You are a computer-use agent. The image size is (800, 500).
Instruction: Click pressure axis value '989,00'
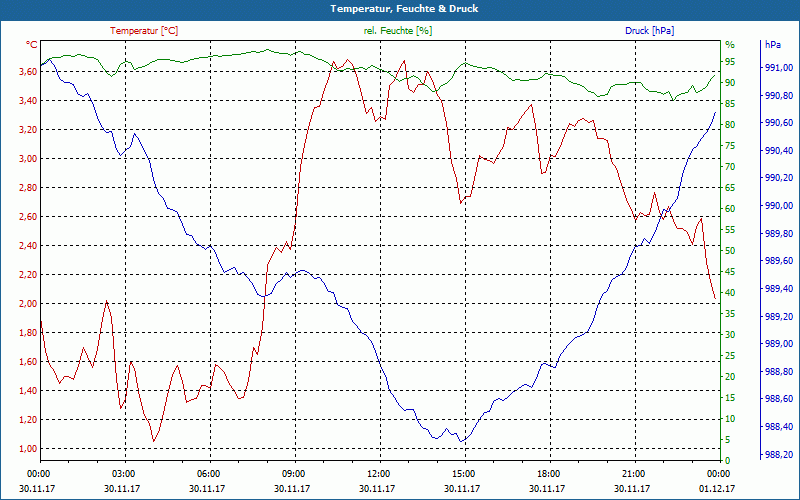[x=779, y=344]
